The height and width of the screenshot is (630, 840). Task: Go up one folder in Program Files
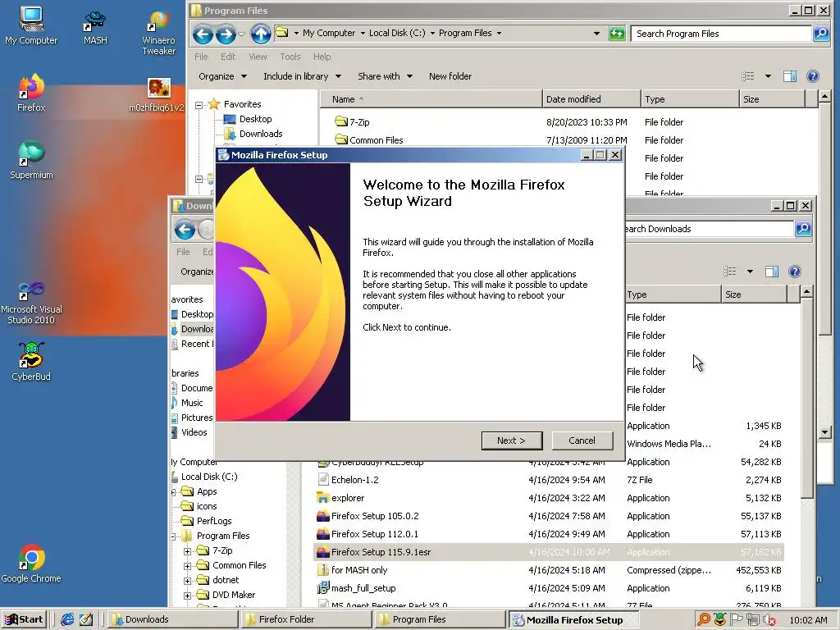pos(261,34)
